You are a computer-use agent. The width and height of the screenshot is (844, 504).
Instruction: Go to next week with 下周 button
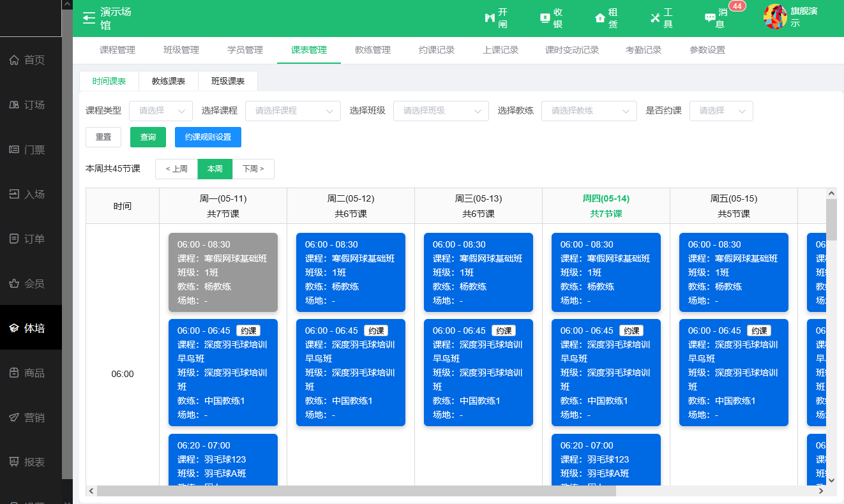253,169
